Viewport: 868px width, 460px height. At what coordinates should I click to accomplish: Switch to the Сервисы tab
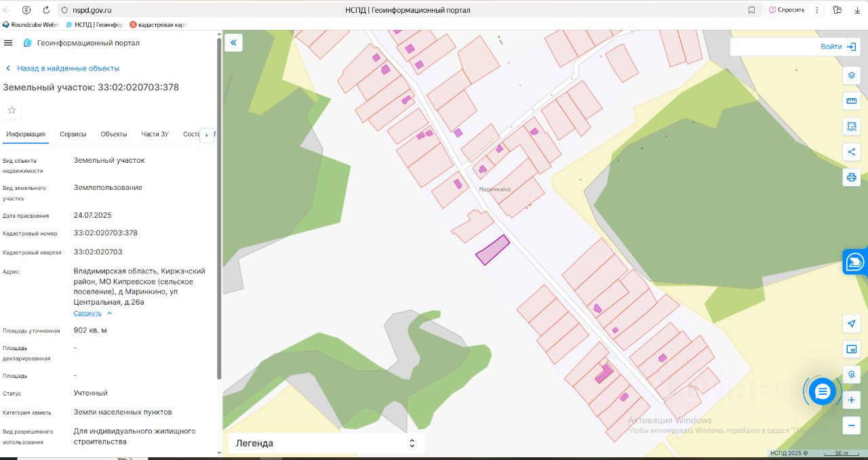point(73,134)
